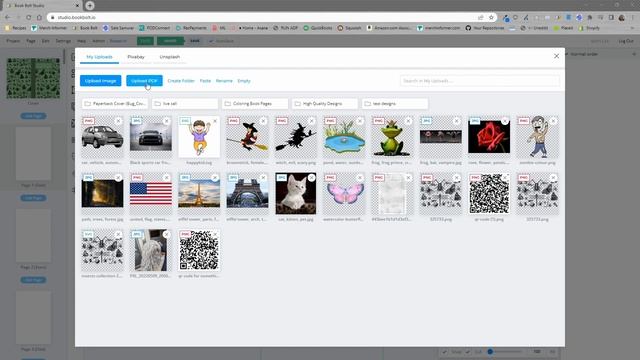Image resolution: width=640 pixels, height=360 pixels.
Task: Open the Book Bolt bookmark
Action: [x=85, y=28]
